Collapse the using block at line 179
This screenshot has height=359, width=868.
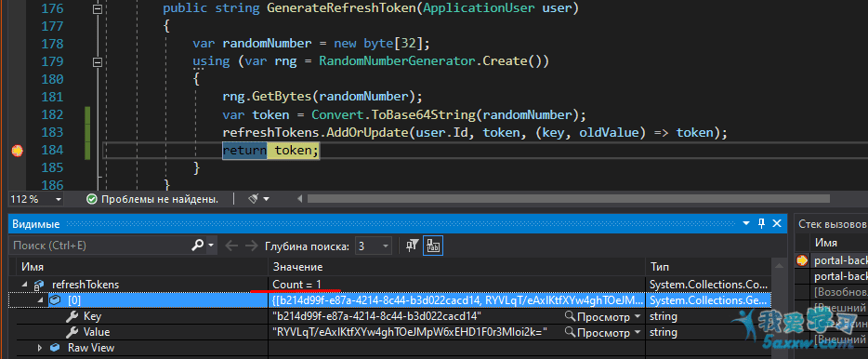(98, 61)
